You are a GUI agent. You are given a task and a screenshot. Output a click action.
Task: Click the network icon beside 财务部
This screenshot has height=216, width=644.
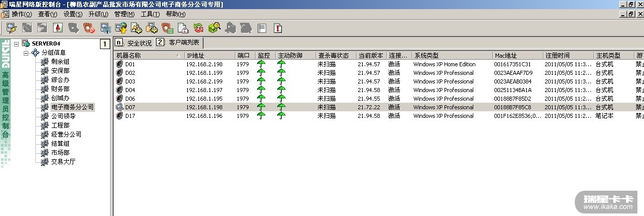coord(45,89)
